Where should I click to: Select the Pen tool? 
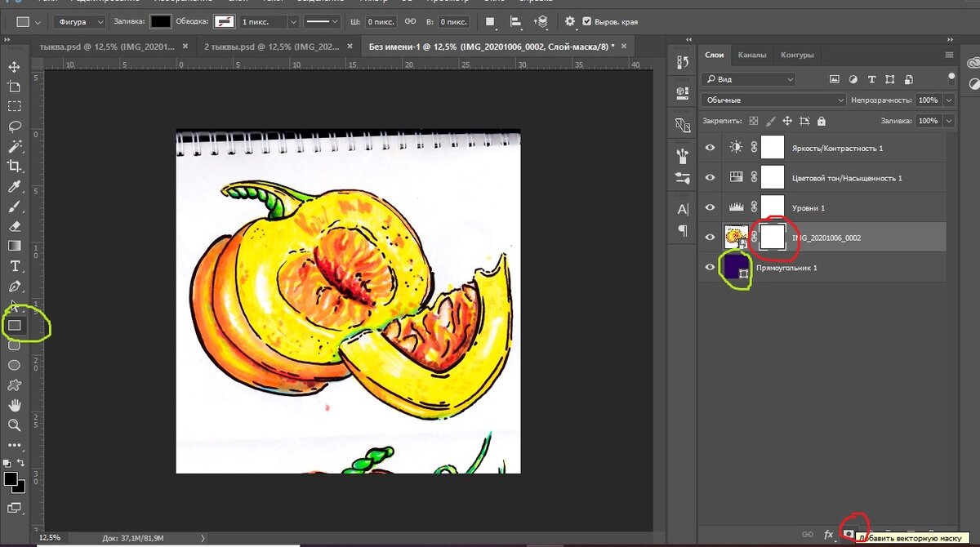[14, 287]
